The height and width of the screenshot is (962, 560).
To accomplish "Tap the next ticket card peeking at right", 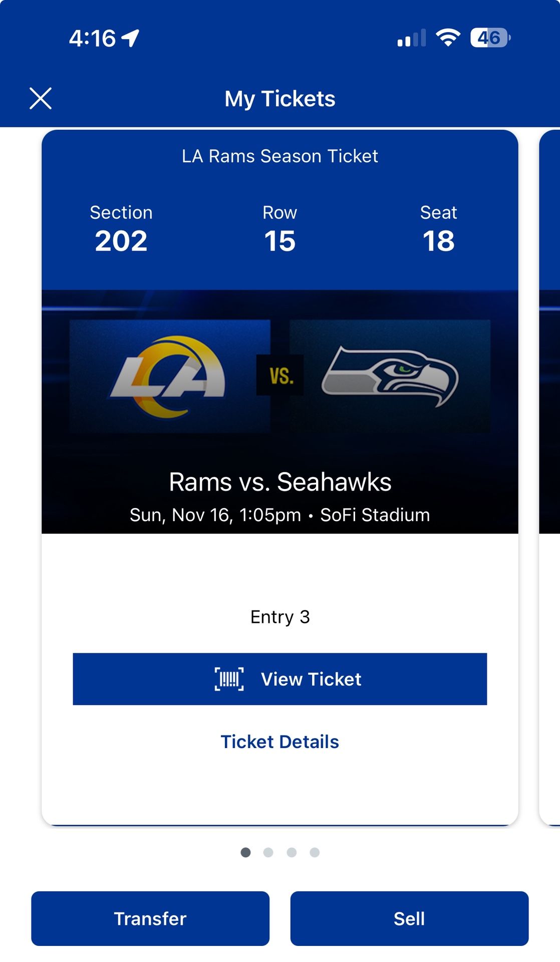I will [x=550, y=476].
